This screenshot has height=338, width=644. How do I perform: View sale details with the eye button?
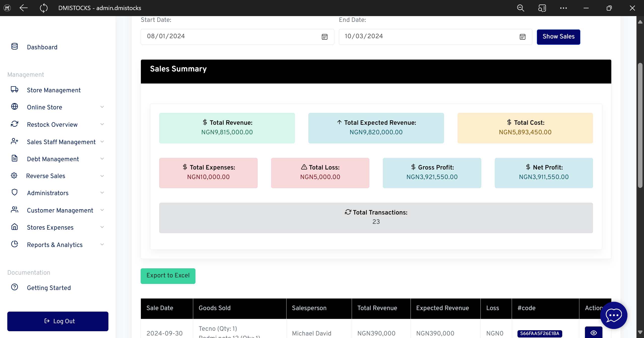[593, 333]
